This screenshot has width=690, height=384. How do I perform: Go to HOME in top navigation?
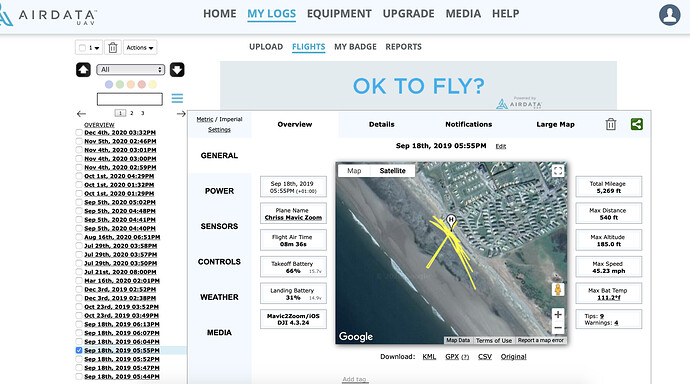220,14
